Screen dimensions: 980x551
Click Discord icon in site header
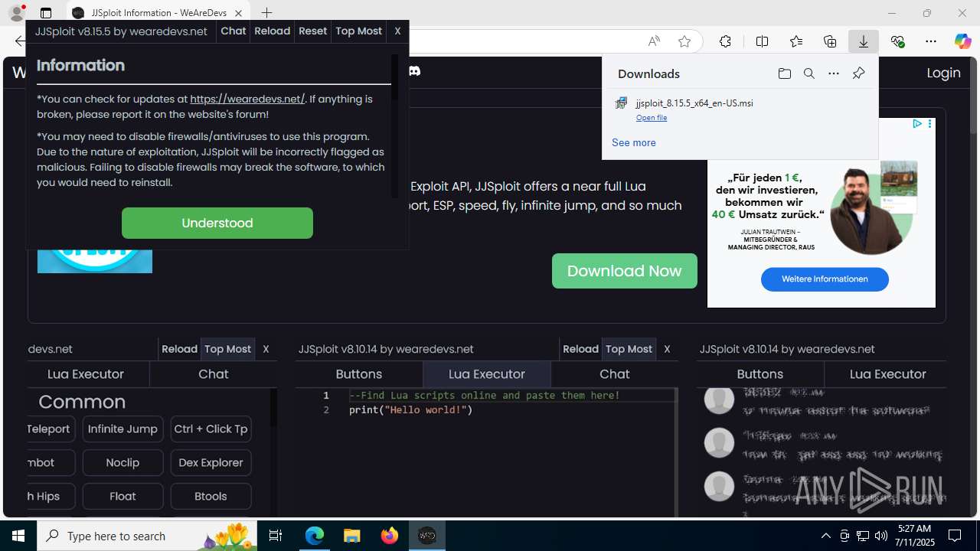pos(414,71)
